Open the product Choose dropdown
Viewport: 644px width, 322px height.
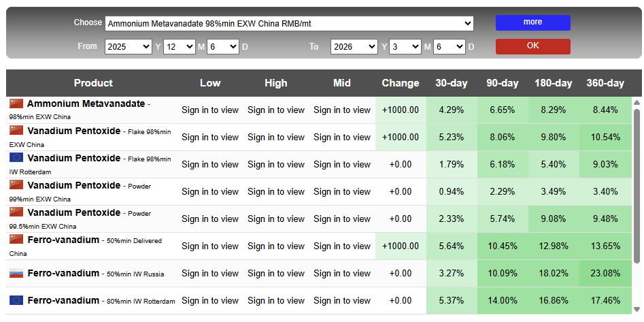[x=289, y=23]
